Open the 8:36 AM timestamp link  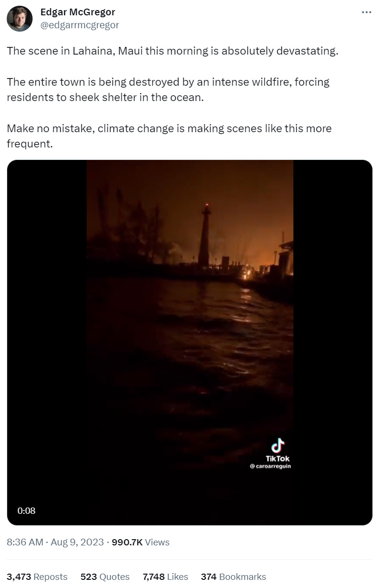coord(25,542)
